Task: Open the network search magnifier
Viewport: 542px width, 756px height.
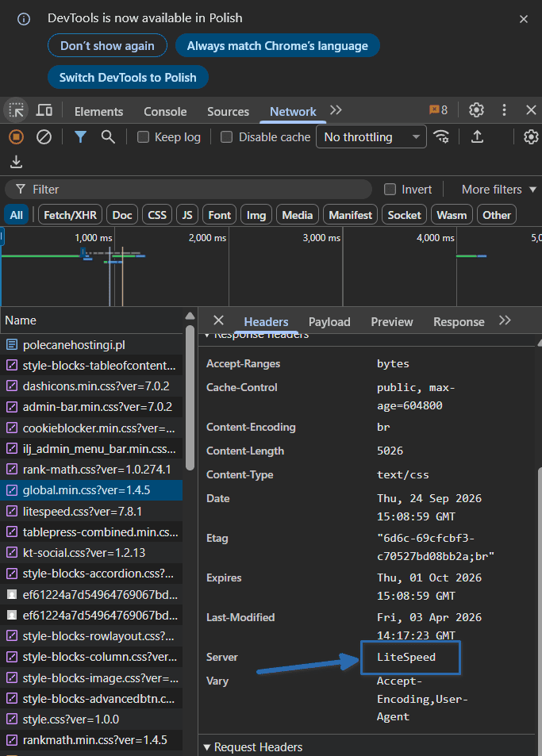Action: 108,137
